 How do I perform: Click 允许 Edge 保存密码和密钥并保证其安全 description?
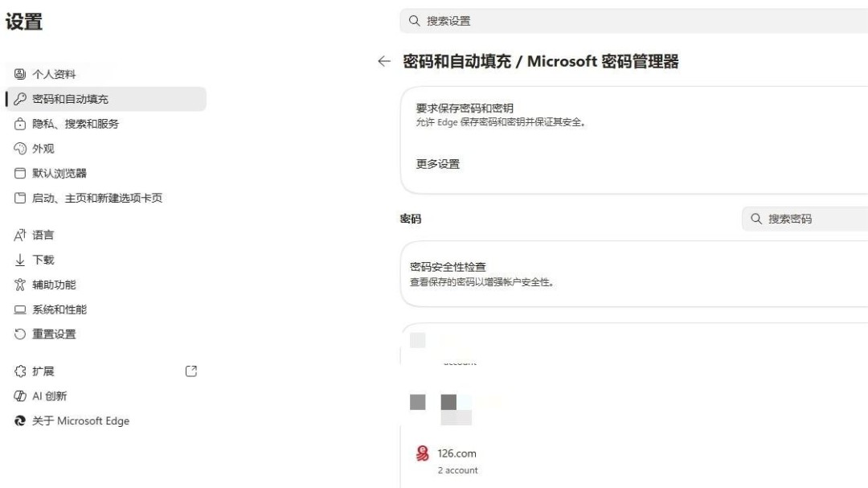click(x=501, y=122)
